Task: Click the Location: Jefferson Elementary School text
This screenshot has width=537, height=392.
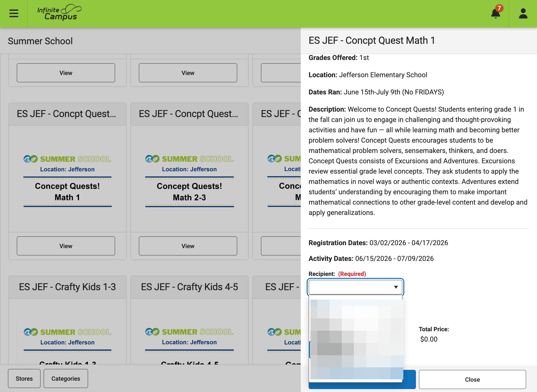Action: [368, 75]
